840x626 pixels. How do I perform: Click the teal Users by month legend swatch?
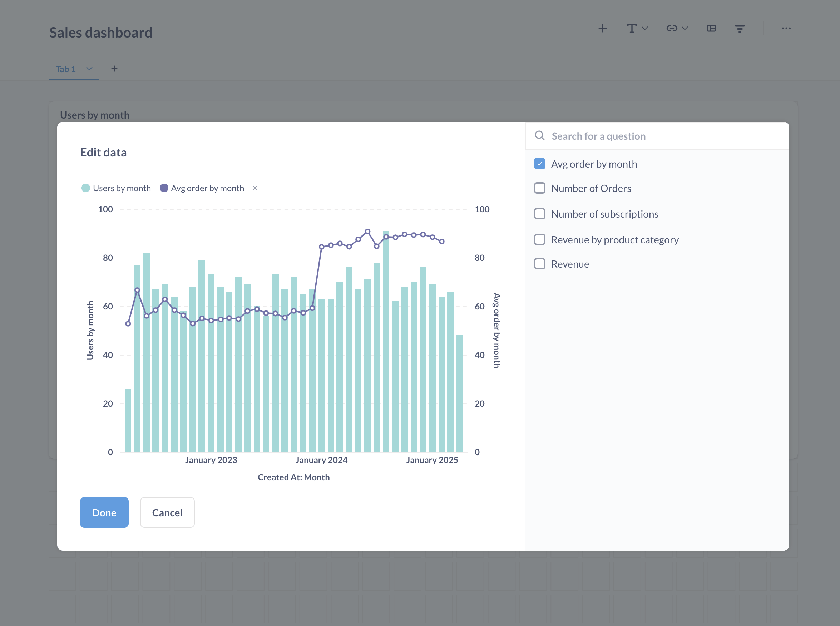[86, 188]
